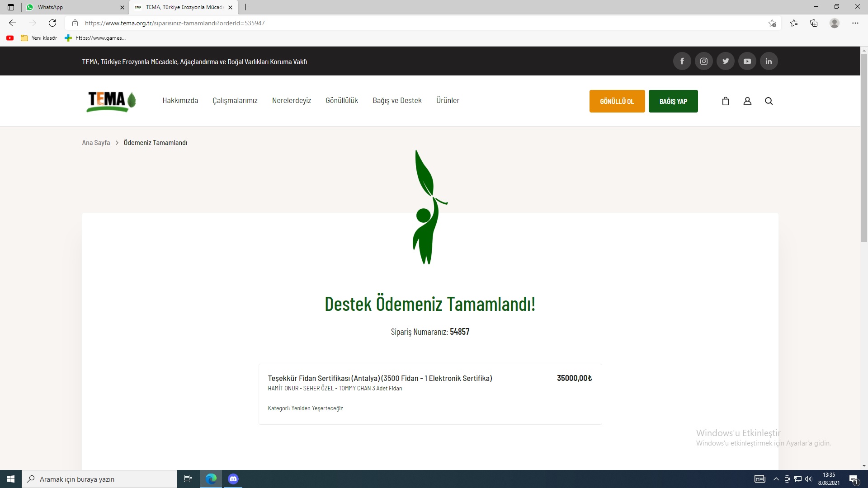View site information lock icon
This screenshot has height=488, width=868.
75,23
